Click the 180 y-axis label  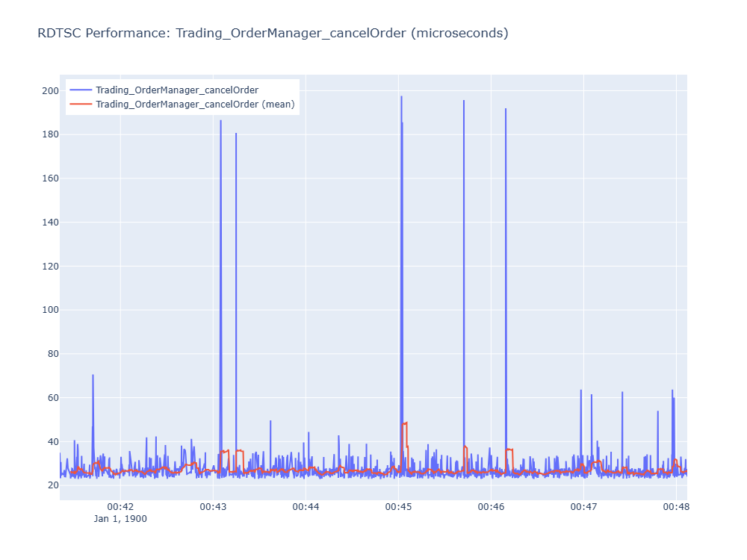(51, 134)
